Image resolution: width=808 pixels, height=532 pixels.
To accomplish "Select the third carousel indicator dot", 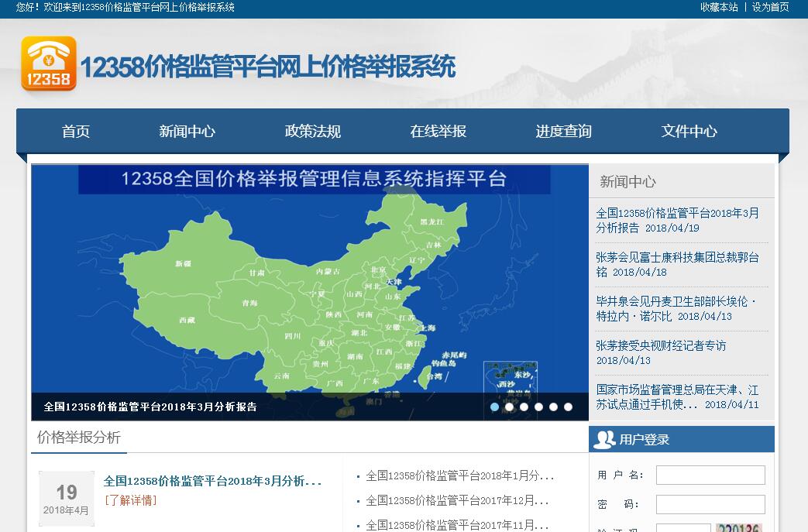I will click(x=524, y=407).
